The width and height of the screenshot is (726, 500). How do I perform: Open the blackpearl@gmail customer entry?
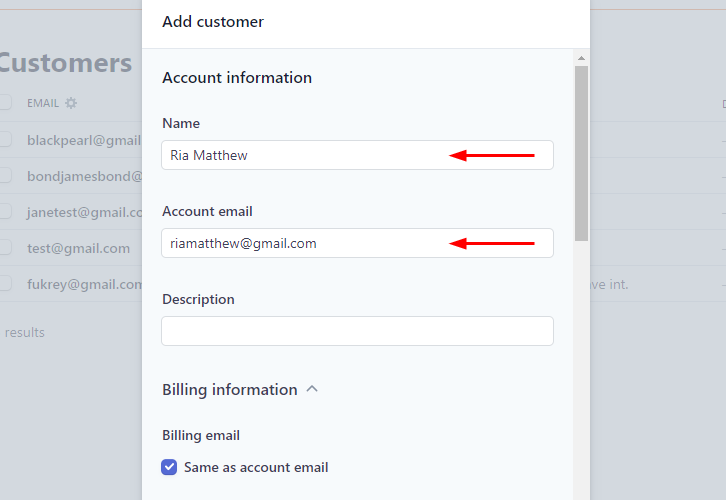86,140
